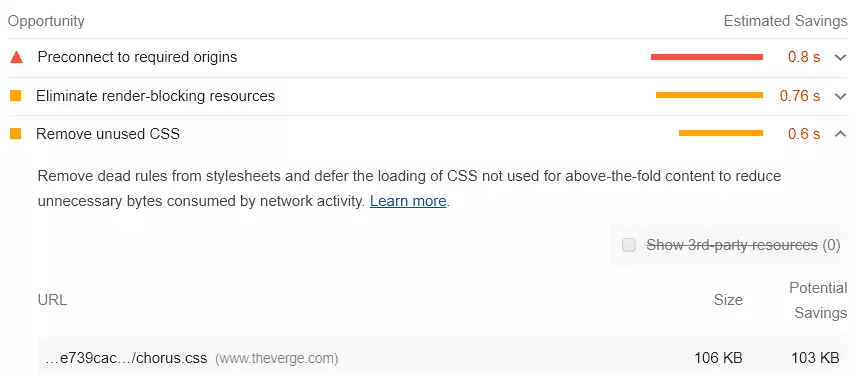Select the Preconnect to required origins title
This screenshot has width=861, height=375.
(x=137, y=57)
